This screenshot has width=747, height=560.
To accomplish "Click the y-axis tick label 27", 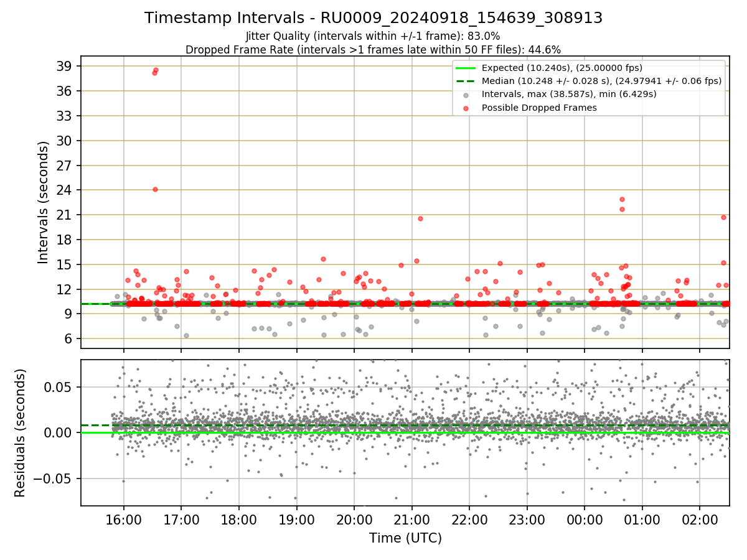I will pos(63,166).
